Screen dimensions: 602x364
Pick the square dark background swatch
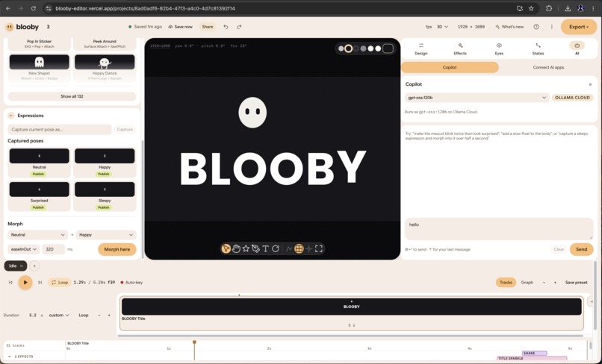(388, 48)
